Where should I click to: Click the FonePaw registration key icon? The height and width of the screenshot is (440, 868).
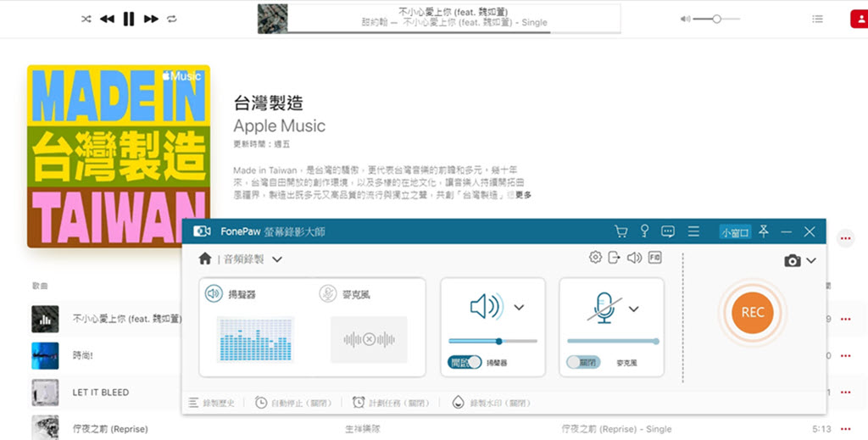644,231
